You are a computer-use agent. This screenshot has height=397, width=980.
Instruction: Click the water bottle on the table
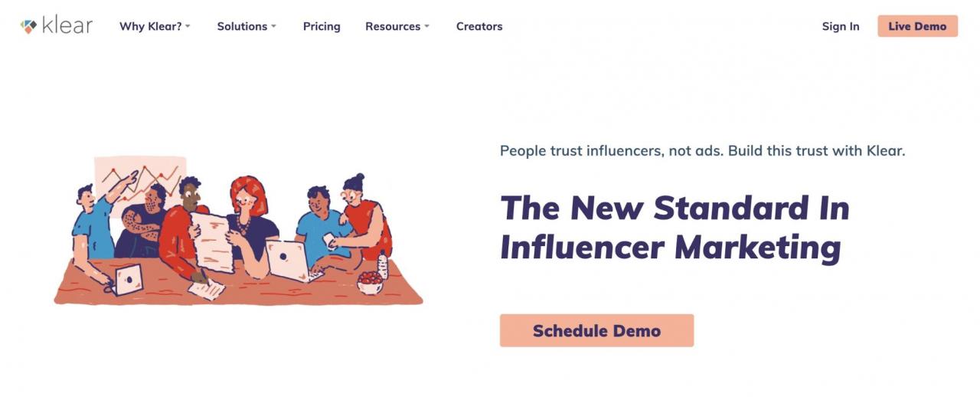[x=383, y=264]
